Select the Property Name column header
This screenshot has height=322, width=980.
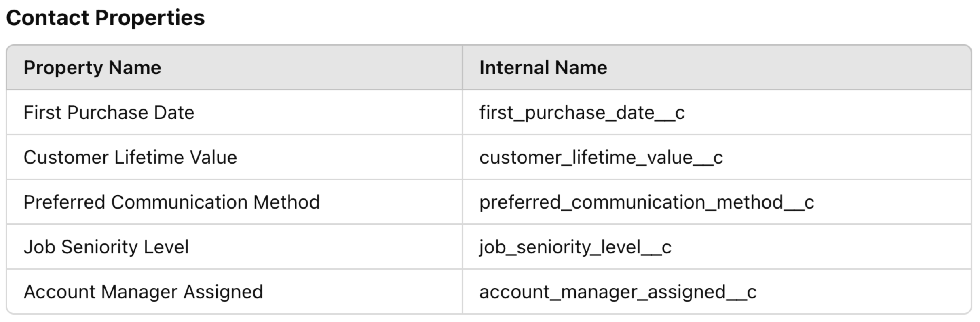tap(92, 68)
